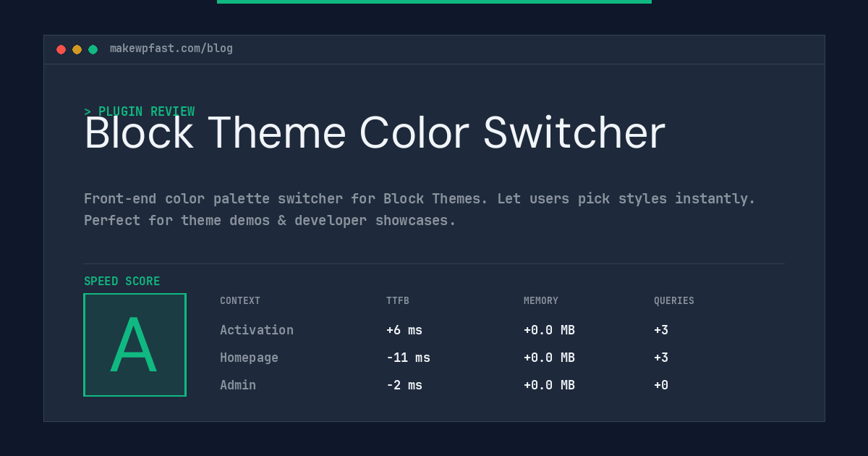Click the 'MEMORY' column header
The width and height of the screenshot is (868, 456).
541,301
